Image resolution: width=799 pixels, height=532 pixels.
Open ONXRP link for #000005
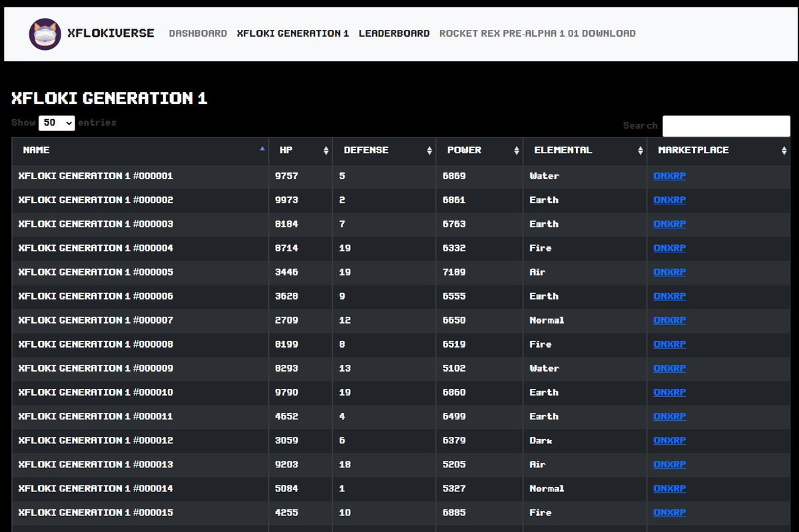point(669,272)
